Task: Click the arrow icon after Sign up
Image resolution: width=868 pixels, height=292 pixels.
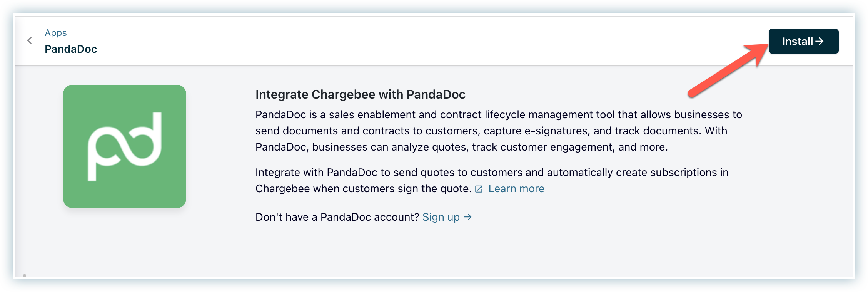Action: (x=468, y=217)
